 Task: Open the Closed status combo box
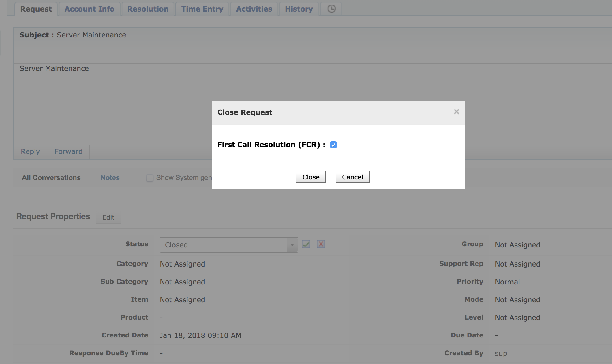coord(225,245)
